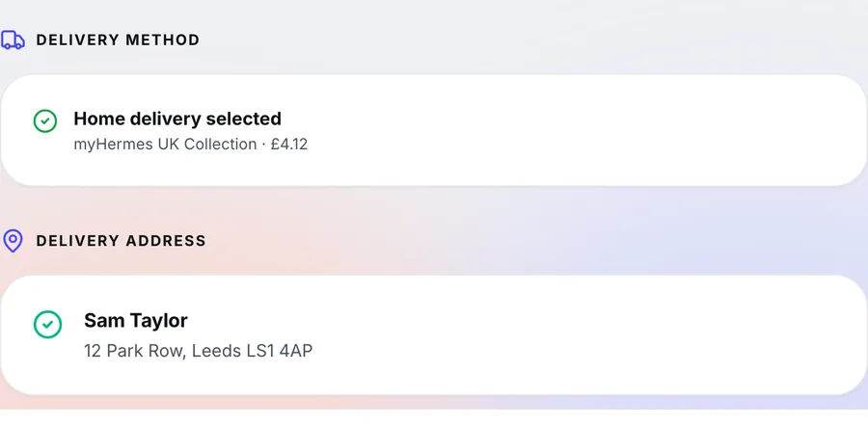Viewport: 868px width, 425px height.
Task: Click the blank right side of the Home delivery card
Action: 609,131
